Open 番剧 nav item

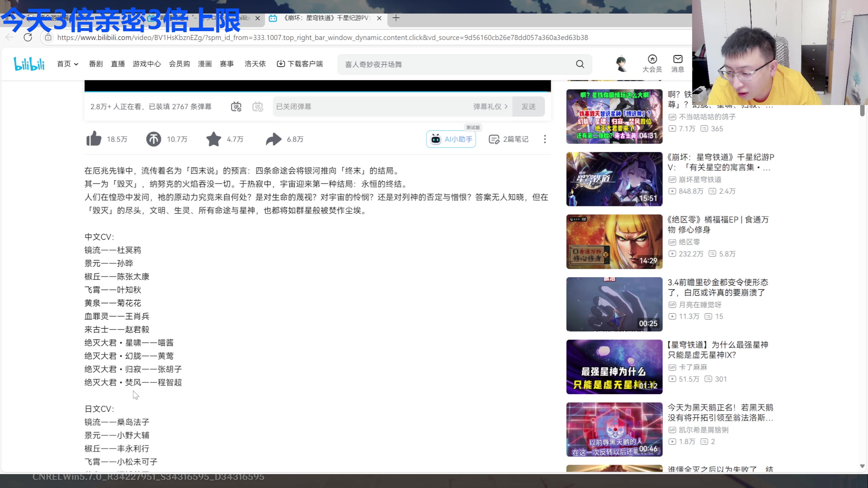pos(96,64)
